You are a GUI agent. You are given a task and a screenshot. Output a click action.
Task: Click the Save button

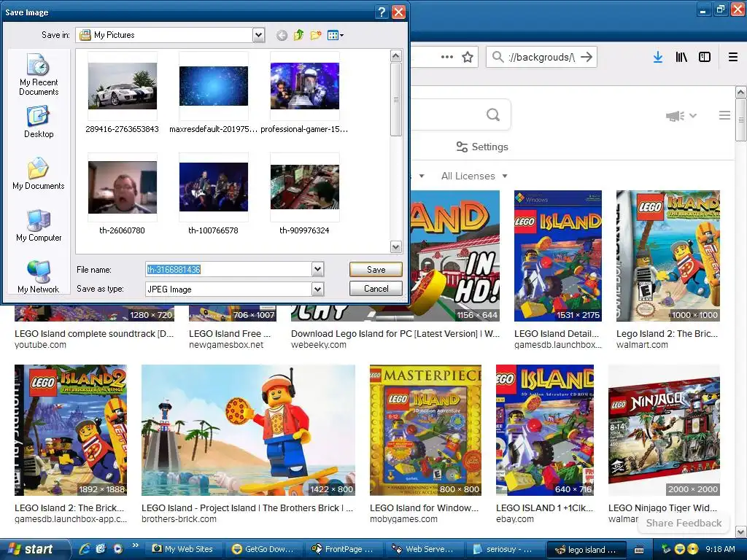click(x=376, y=270)
